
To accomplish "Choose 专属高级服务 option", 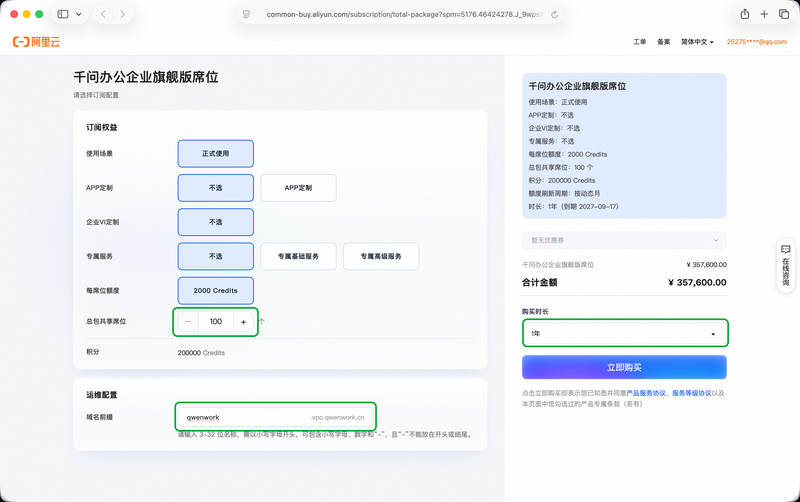I will coord(381,256).
